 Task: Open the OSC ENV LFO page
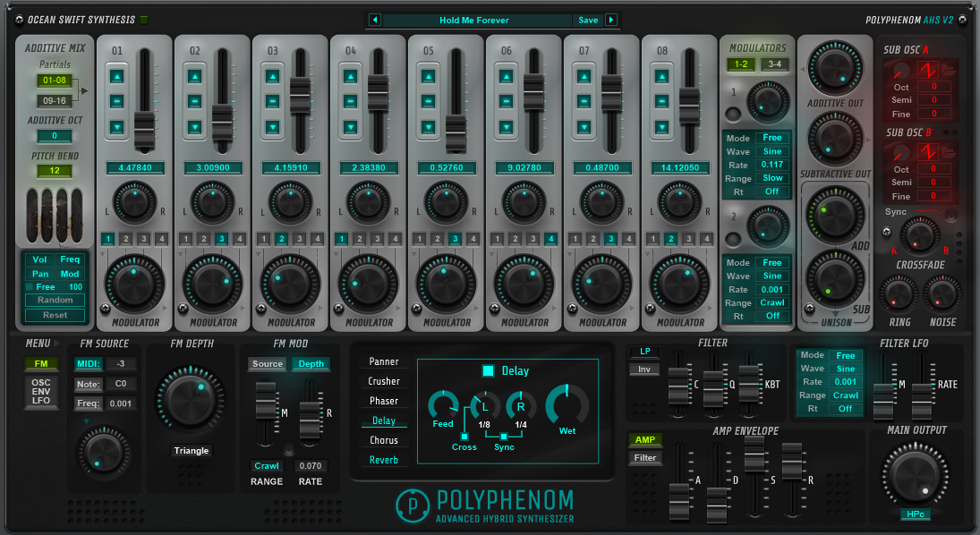tap(41, 392)
